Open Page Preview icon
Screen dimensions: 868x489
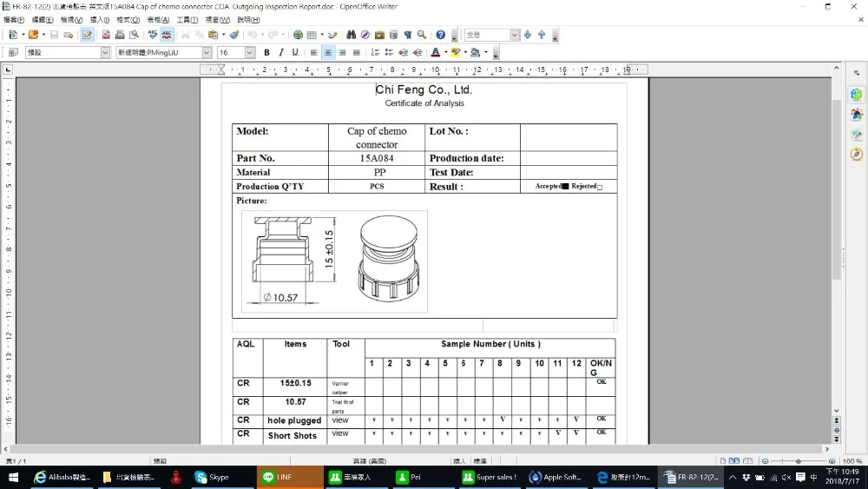(134, 35)
